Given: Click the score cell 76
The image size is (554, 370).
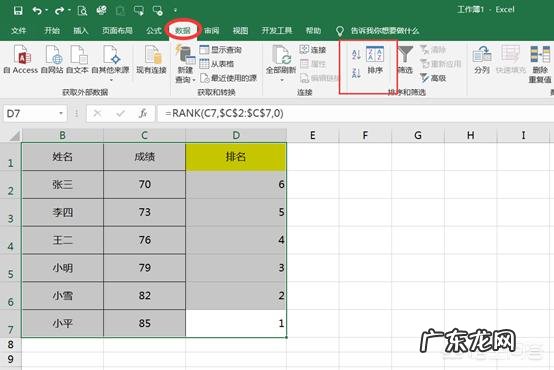Looking at the screenshot, I should tap(144, 240).
